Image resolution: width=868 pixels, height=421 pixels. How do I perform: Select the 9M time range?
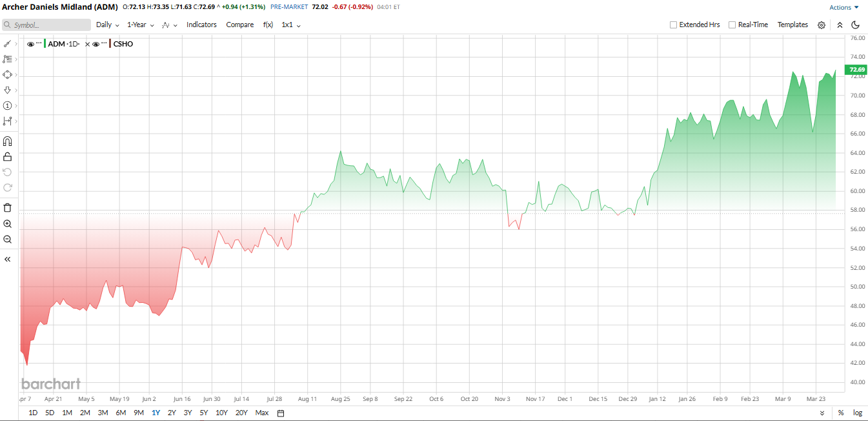click(139, 413)
